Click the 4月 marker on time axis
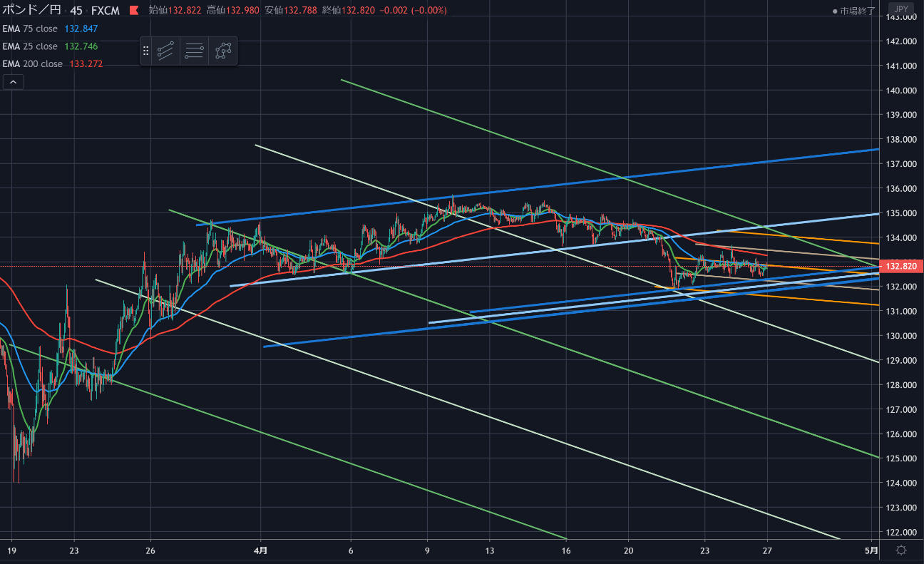The width and height of the screenshot is (924, 564). tap(261, 550)
